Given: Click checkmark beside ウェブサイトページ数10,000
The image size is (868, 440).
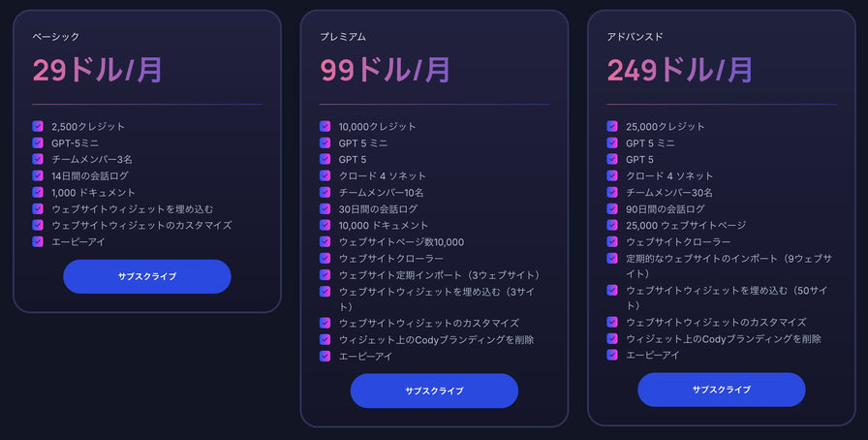Looking at the screenshot, I should pos(325,241).
